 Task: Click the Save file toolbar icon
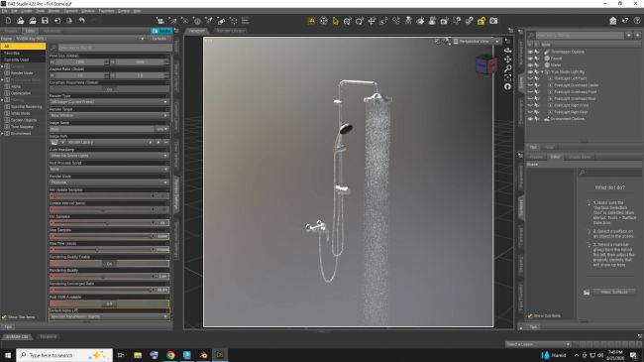[x=45, y=21]
